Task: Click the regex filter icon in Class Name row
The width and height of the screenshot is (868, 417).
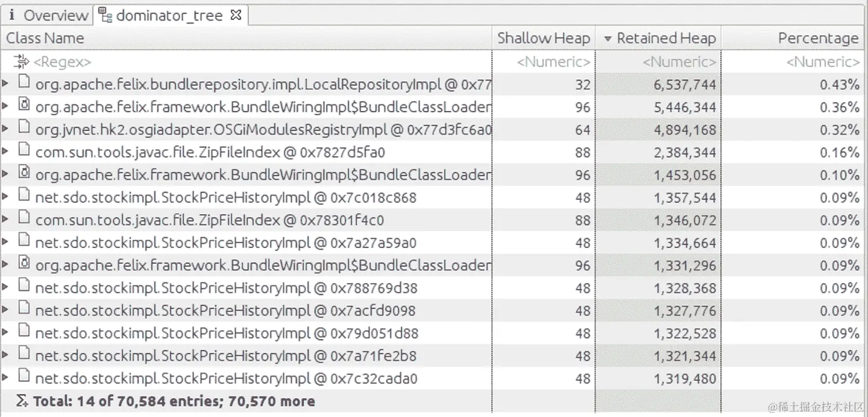Action: click(x=22, y=61)
